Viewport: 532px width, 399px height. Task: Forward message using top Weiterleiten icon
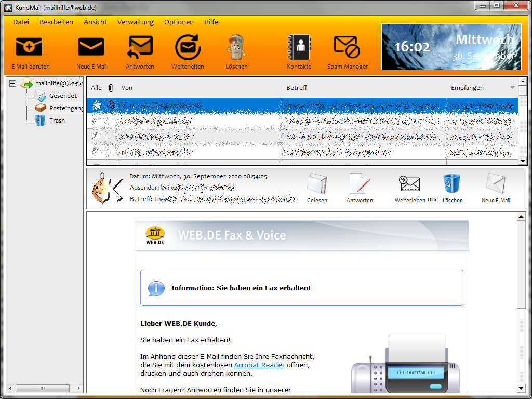click(188, 48)
